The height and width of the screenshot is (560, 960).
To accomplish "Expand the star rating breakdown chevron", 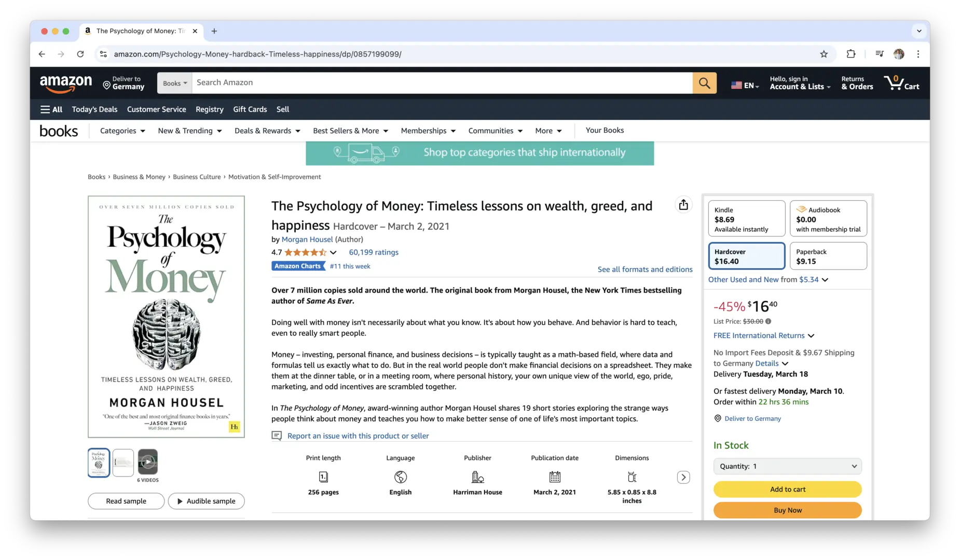I will tap(333, 253).
